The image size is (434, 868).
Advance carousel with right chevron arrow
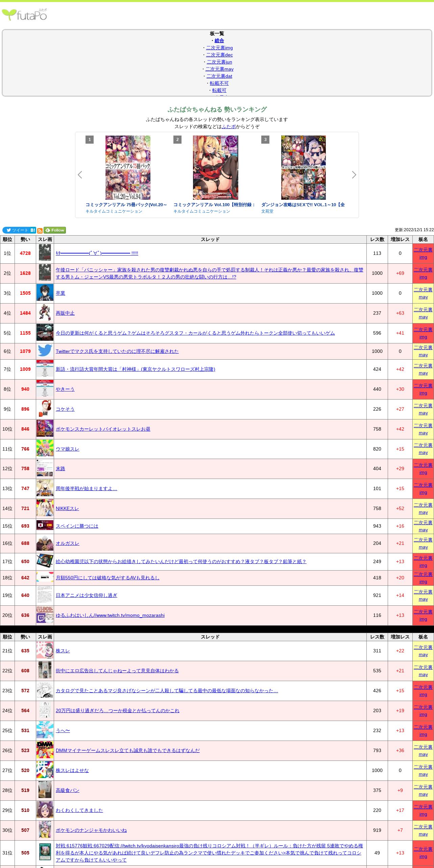(x=354, y=175)
